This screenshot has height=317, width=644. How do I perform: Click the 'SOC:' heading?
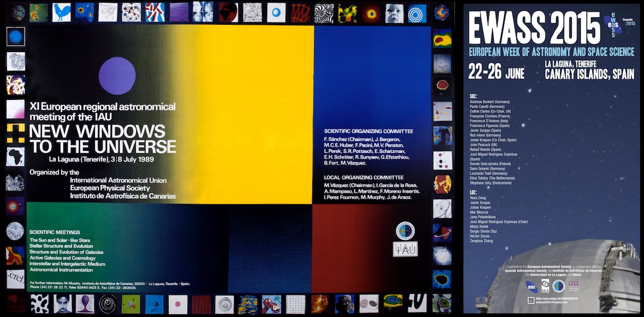[473, 96]
